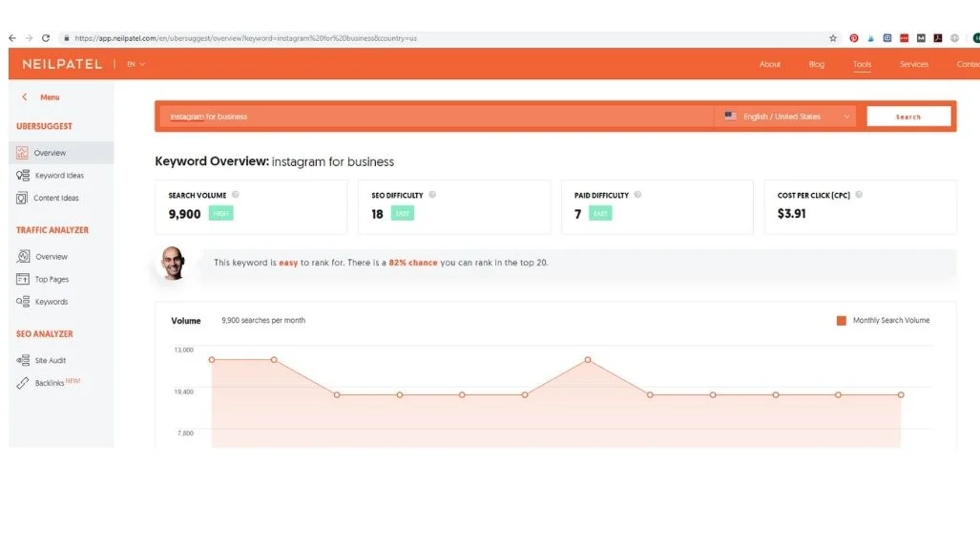Click TRAFFIC ANALYZER section heading
Viewport: 980px width, 551px height.
pos(52,230)
